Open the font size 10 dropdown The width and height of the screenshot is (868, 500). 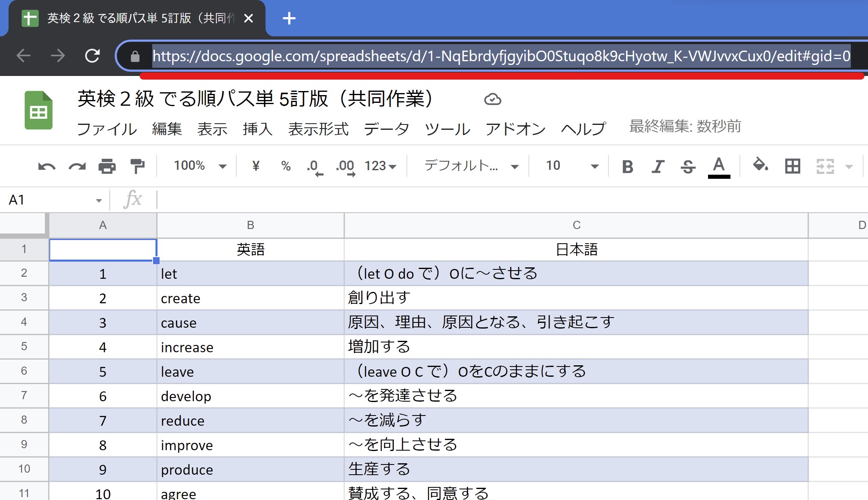tap(572, 166)
